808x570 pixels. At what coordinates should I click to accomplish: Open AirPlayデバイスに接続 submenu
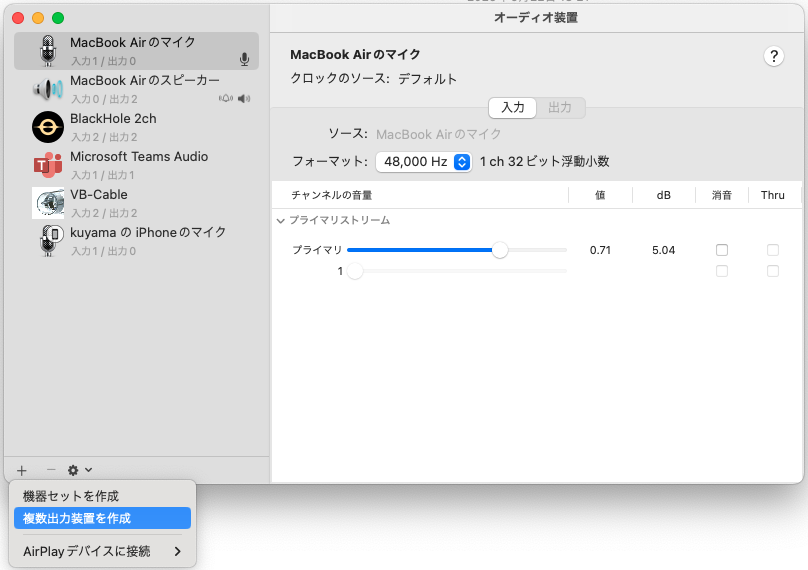(x=102, y=551)
